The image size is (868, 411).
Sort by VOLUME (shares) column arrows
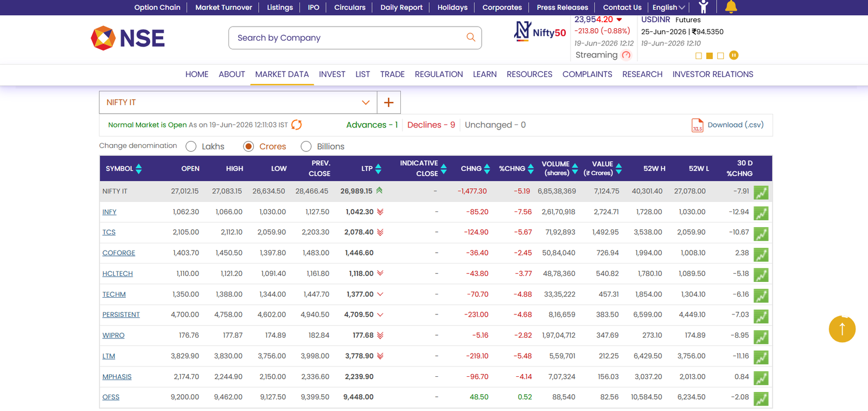(575, 169)
